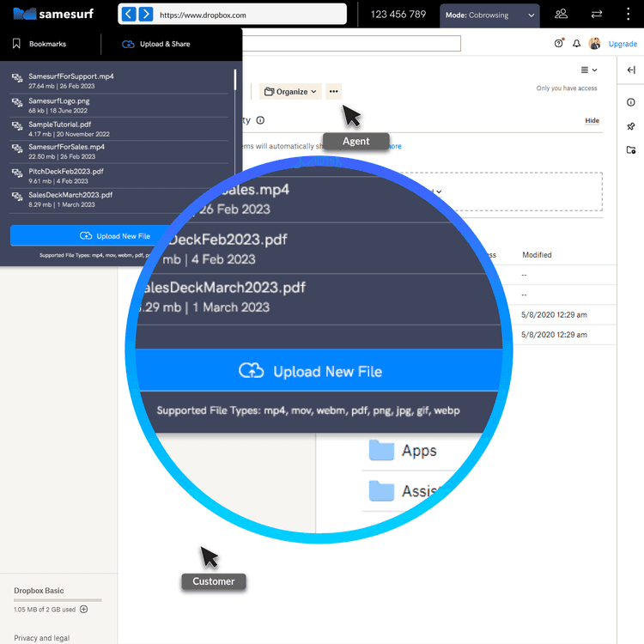This screenshot has height=644, width=644.
Task: Click share icon next to PitchDeckFeb2023.pdf
Action: (17, 173)
